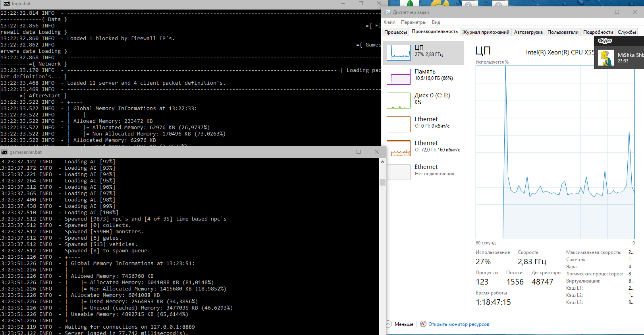Select Ethernet adapter showing 0 кбит/с
The image size is (644, 335).
423,124
